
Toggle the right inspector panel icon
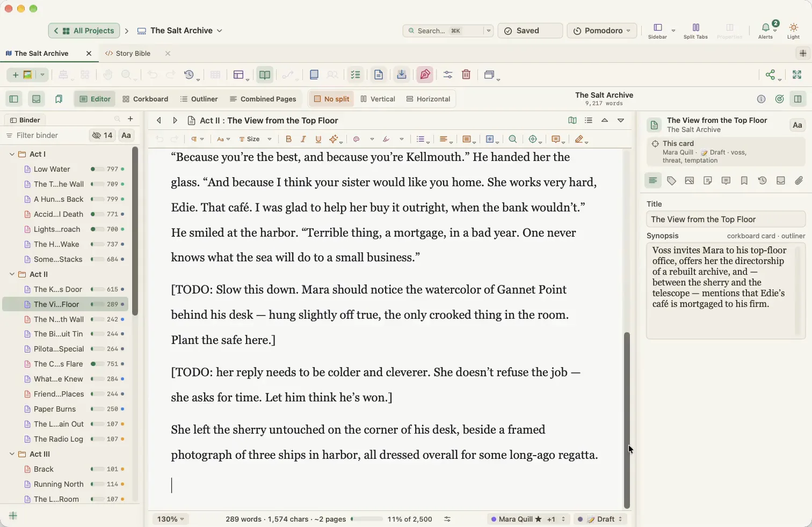798,99
